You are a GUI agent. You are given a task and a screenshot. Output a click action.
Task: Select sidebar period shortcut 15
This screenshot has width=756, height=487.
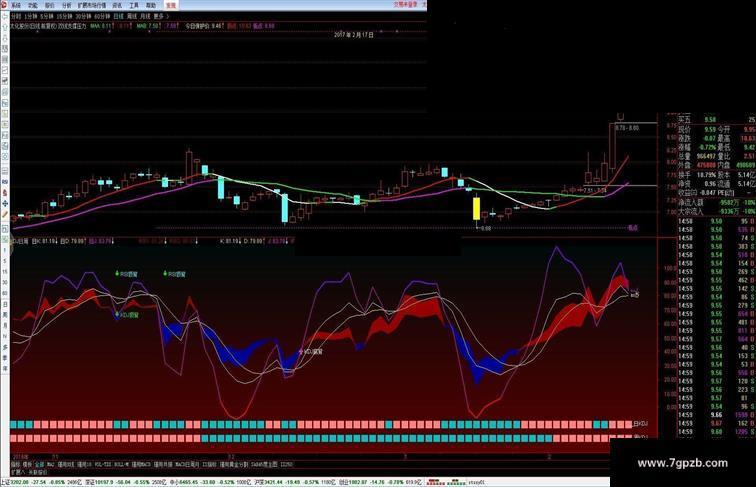click(5, 272)
